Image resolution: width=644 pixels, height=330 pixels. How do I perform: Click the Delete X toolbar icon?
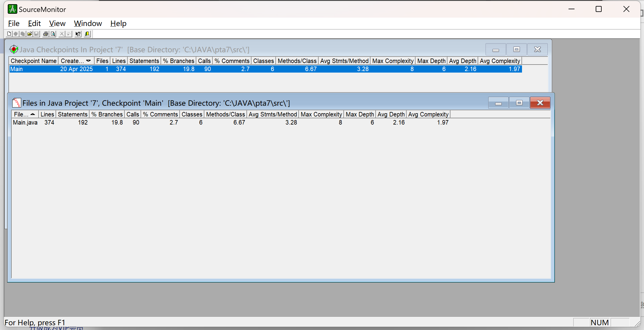pos(62,34)
